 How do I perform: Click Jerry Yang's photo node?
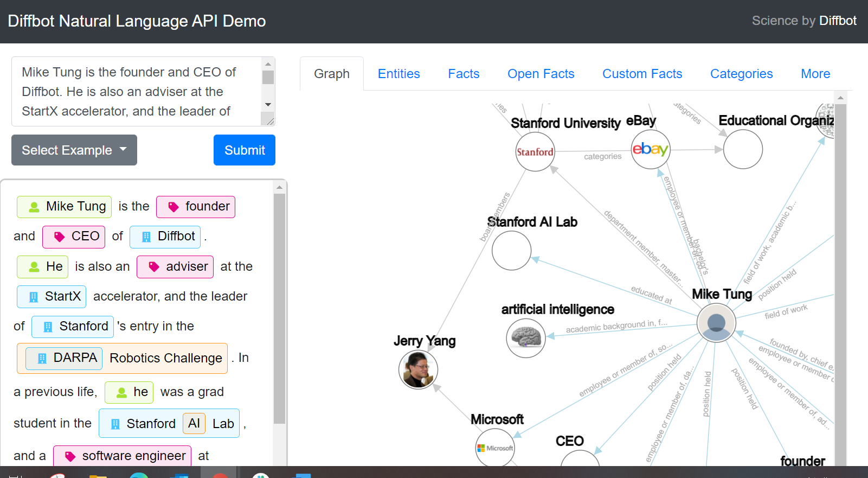418,369
